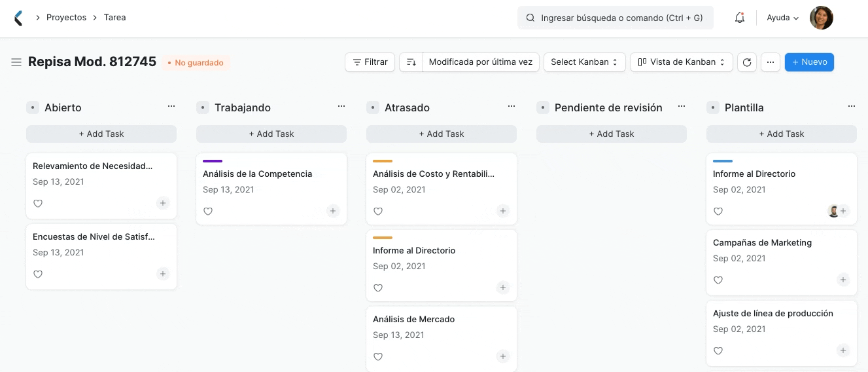Assign user on Encuestas de Nivel card
Viewport: 868px width, 372px height.
click(x=163, y=274)
